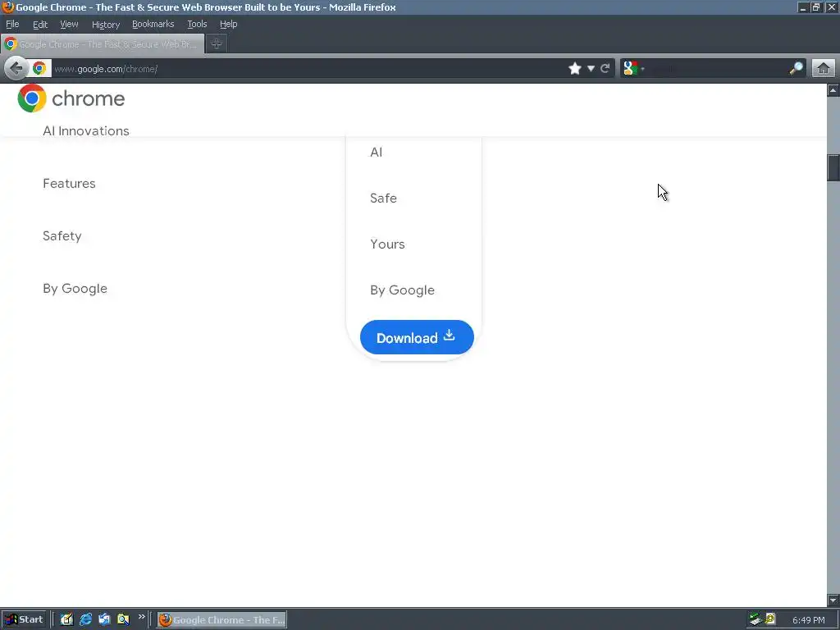Open the View menu
Screen dimensions: 840x630
tap(69, 24)
